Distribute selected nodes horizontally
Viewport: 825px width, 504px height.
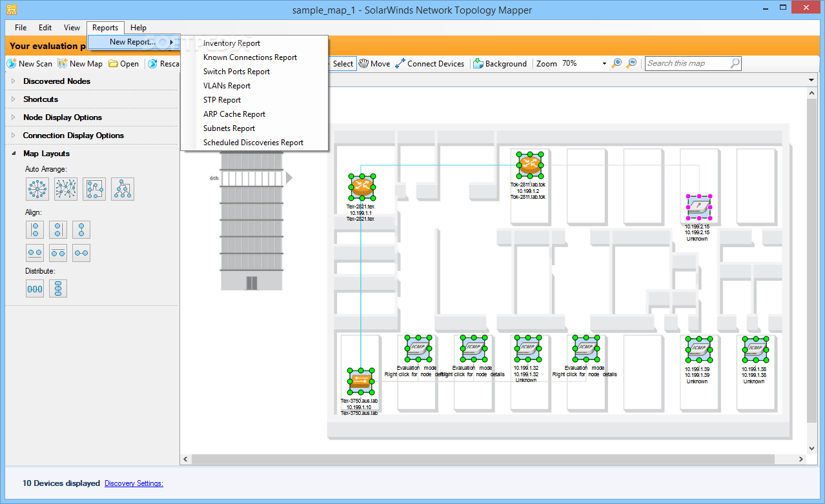(x=35, y=288)
